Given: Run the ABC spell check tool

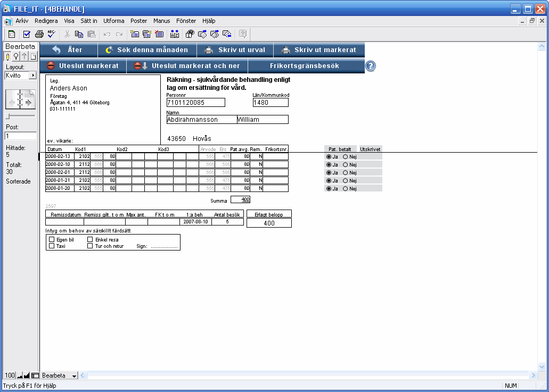Looking at the screenshot, I should pyautogui.click(x=52, y=34).
